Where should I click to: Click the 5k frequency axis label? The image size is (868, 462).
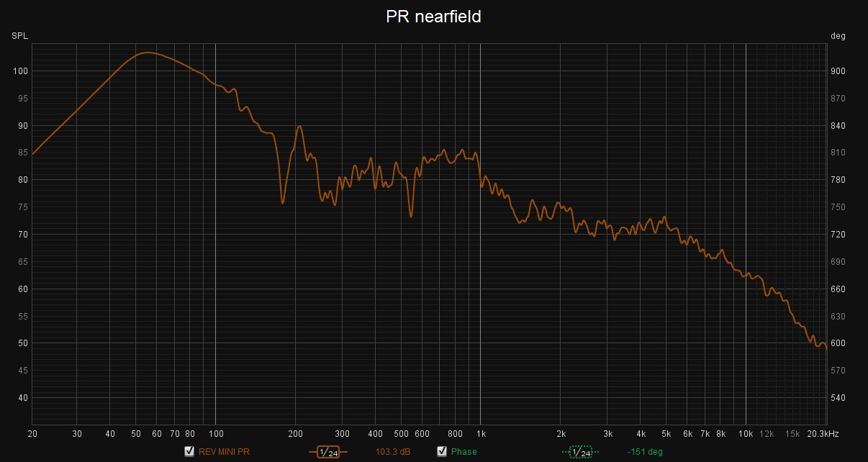(x=666, y=434)
